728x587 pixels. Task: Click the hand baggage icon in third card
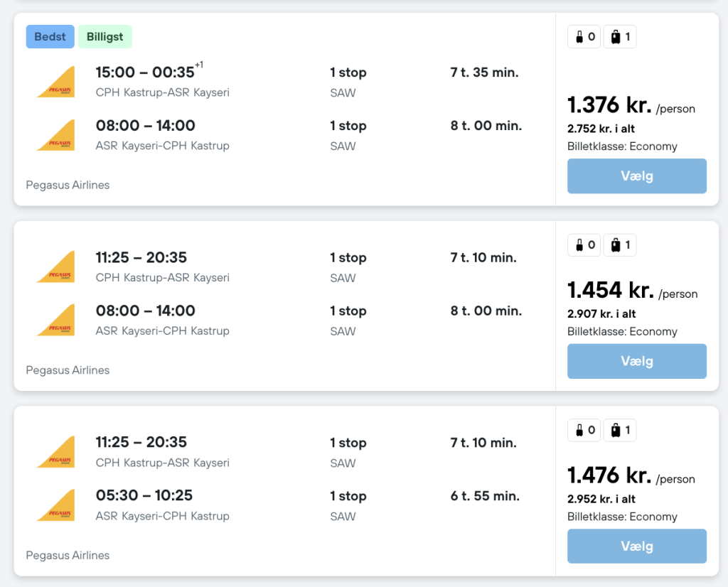coord(584,430)
